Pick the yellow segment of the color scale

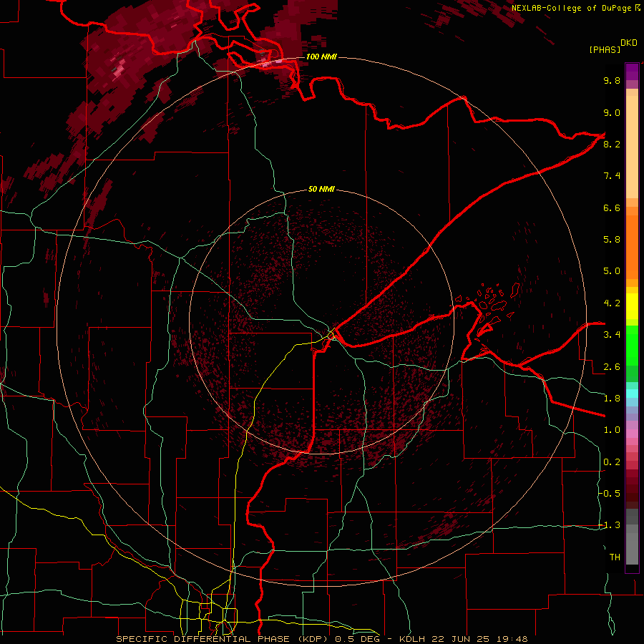tap(632, 306)
